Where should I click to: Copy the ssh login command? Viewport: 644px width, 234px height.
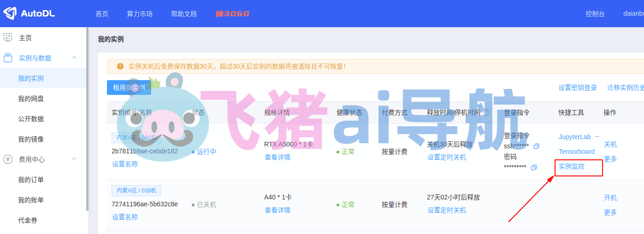pyautogui.click(x=536, y=146)
